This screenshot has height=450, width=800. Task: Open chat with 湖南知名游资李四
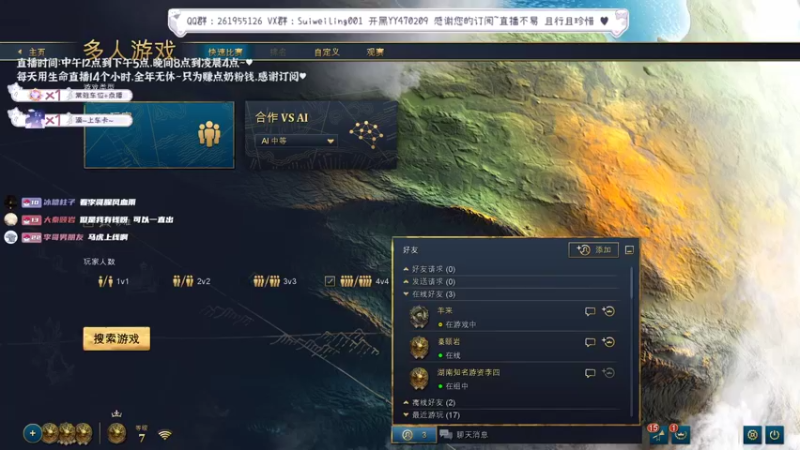tap(590, 373)
